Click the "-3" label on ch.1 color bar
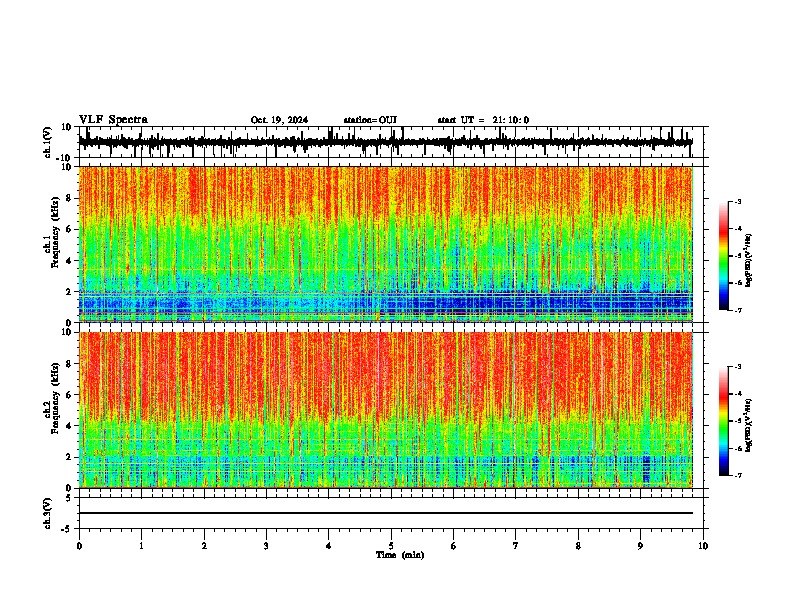The image size is (792, 612). (737, 201)
